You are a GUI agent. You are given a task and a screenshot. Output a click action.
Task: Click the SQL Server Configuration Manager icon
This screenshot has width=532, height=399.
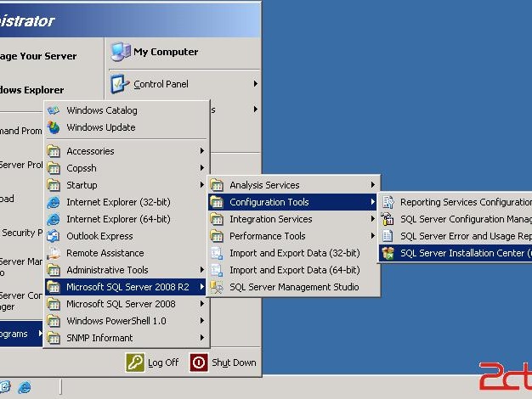pyautogui.click(x=388, y=219)
